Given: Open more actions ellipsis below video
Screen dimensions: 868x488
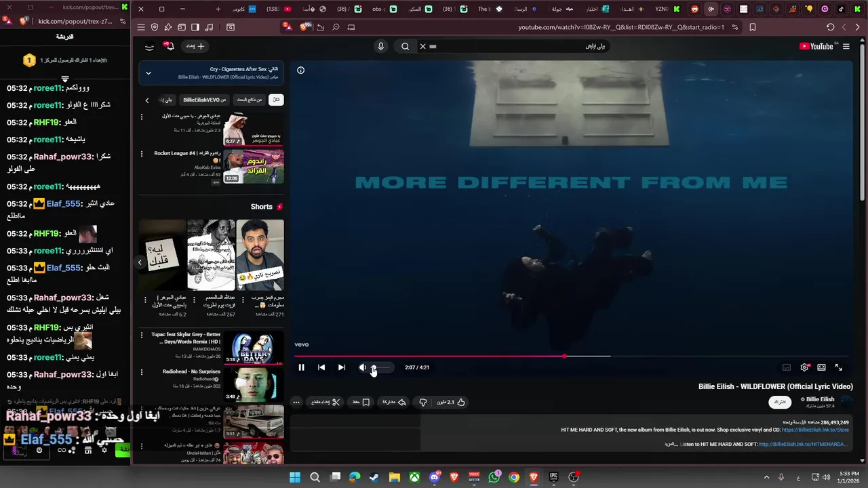Looking at the screenshot, I should pyautogui.click(x=296, y=402).
